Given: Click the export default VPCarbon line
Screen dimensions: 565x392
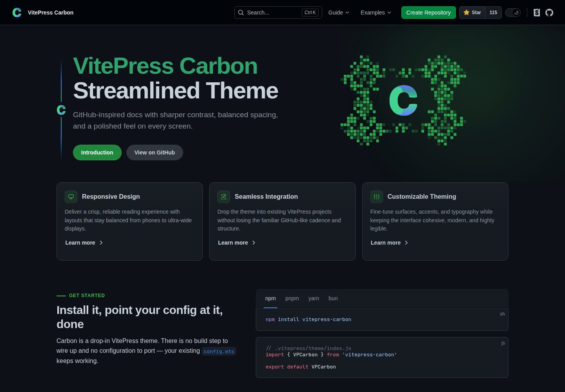Looking at the screenshot, I should coord(301,367).
